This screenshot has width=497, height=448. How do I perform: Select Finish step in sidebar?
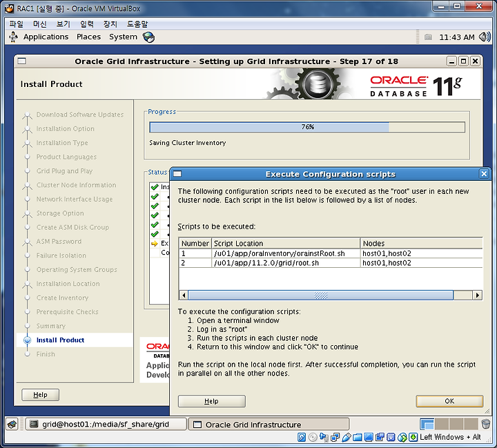[x=46, y=354]
